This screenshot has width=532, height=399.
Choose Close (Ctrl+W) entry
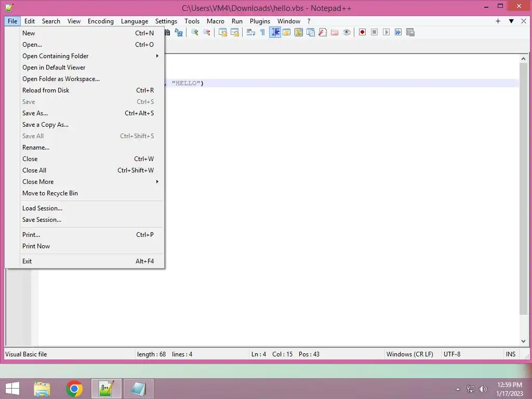(85, 159)
